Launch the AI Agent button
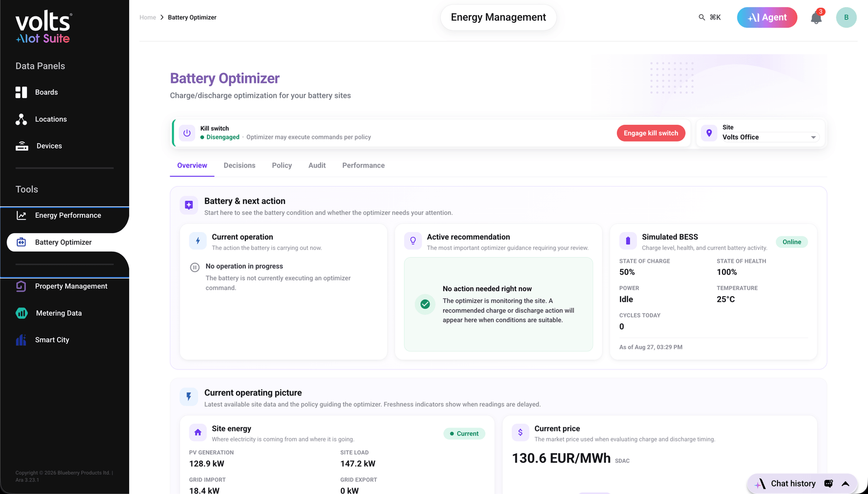The height and width of the screenshot is (494, 868). pos(767,17)
